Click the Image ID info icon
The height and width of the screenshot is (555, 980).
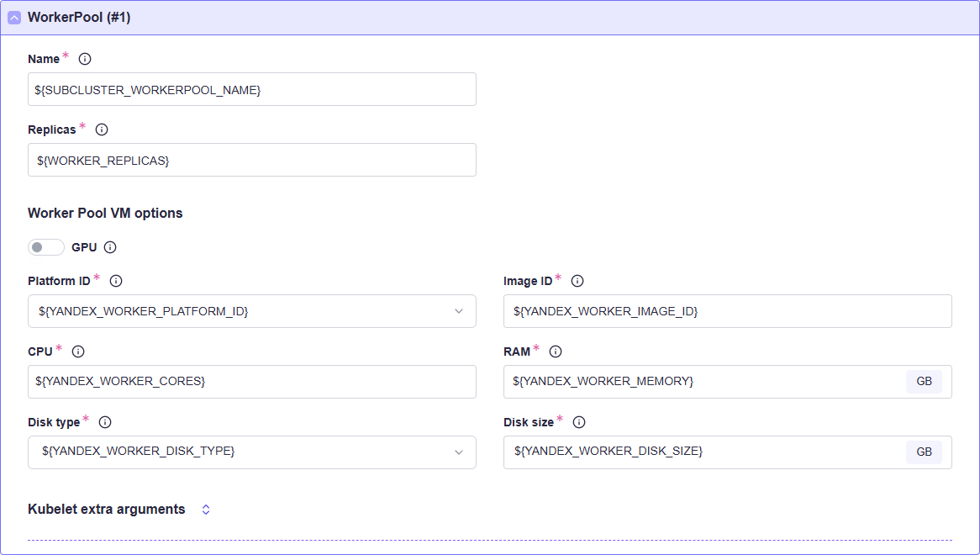click(x=577, y=281)
